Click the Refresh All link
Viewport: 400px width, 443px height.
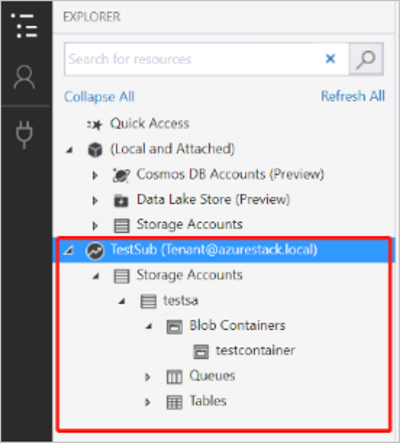(353, 96)
